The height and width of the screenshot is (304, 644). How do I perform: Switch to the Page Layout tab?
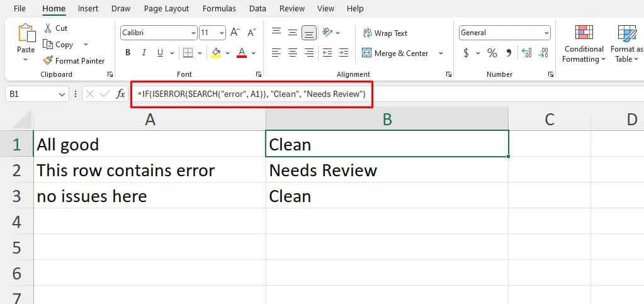(166, 8)
